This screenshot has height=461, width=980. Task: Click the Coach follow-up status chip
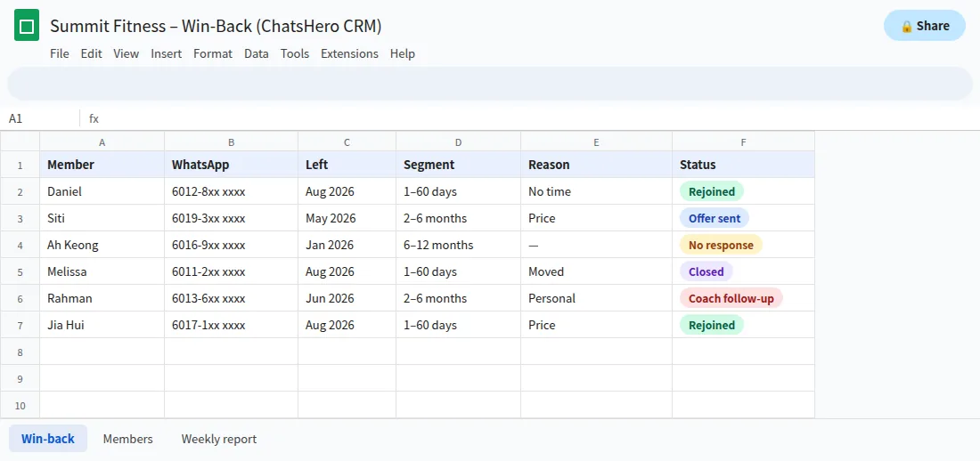click(731, 298)
